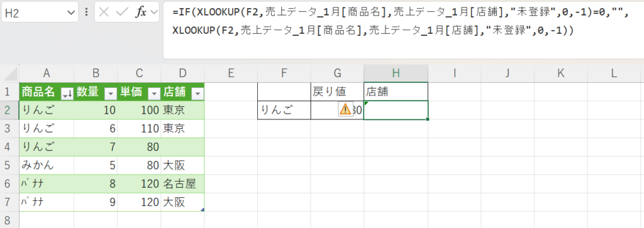Click the Name Box showing H2
The image size is (644, 228).
click(39, 13)
